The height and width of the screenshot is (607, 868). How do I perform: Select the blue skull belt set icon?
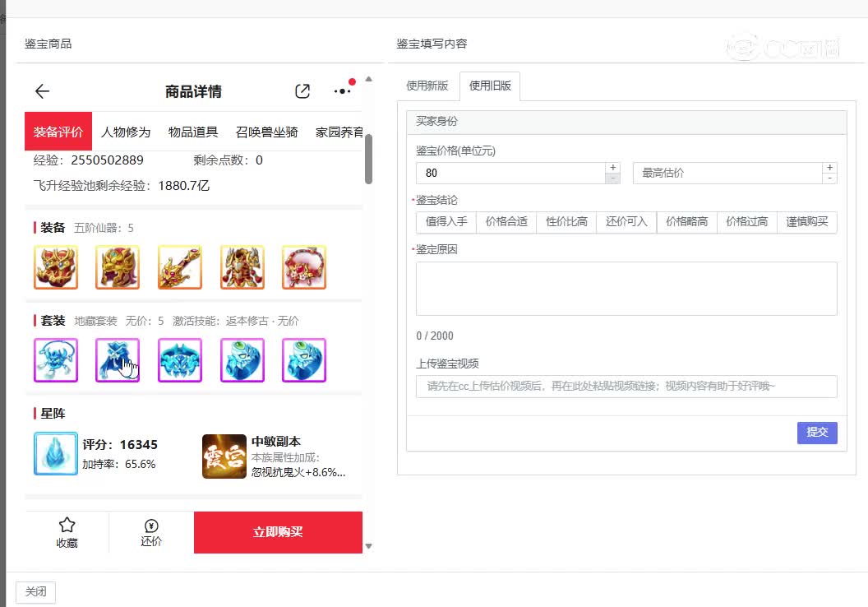point(180,360)
